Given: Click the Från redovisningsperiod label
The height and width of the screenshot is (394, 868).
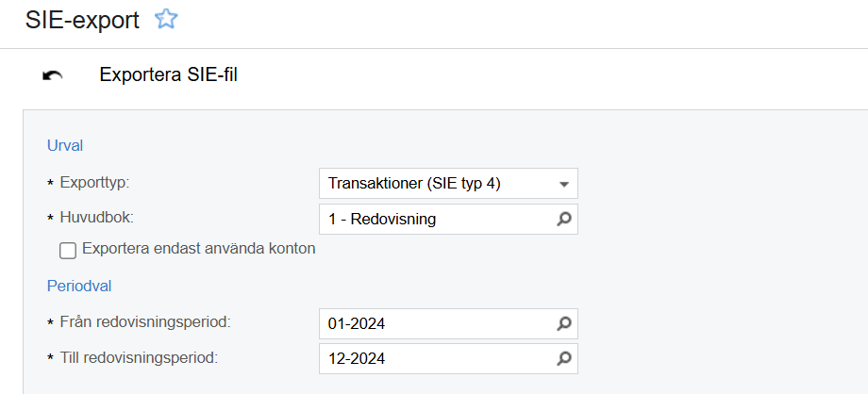Looking at the screenshot, I should [144, 321].
